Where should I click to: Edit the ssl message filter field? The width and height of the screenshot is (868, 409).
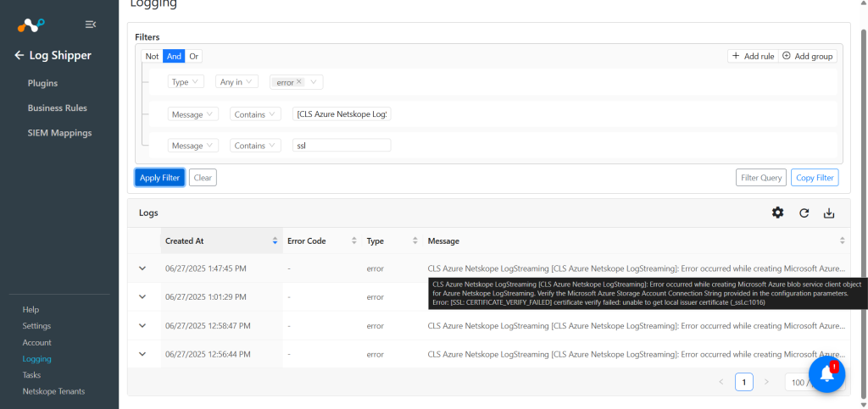click(x=342, y=146)
